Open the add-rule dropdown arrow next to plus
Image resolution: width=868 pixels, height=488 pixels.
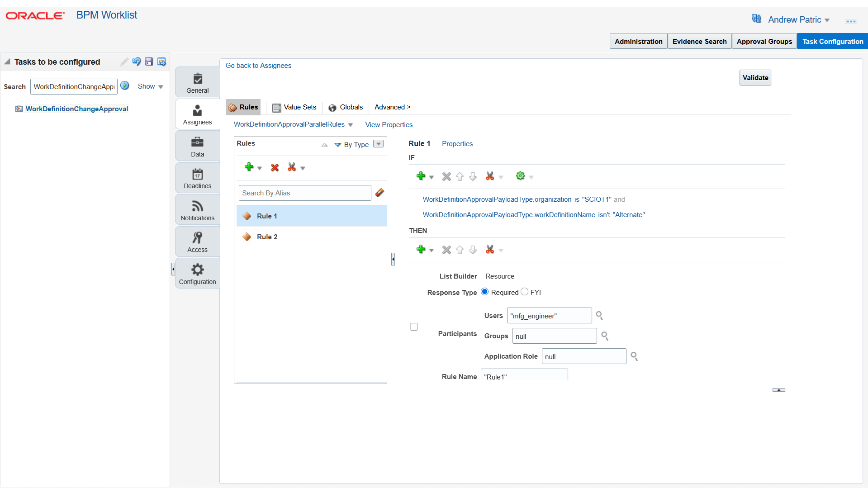(x=260, y=168)
